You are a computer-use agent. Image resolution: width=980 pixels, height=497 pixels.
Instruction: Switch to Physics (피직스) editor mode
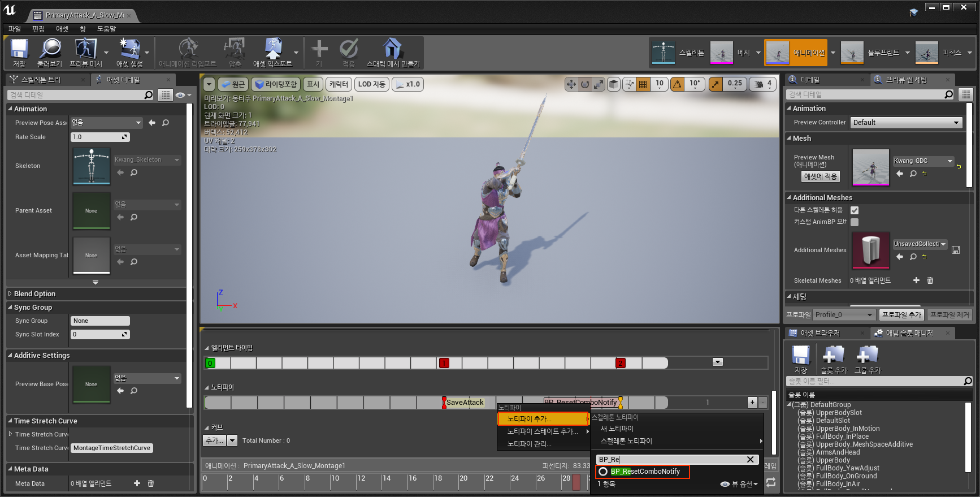[x=939, y=53]
